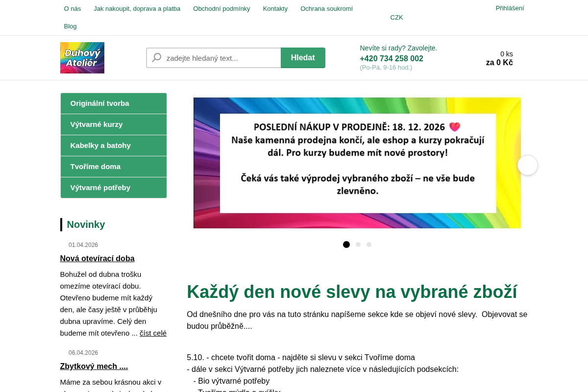Screen dimensions: 588x392
Task: Click the Přihlášení login link
Action: (x=510, y=8)
